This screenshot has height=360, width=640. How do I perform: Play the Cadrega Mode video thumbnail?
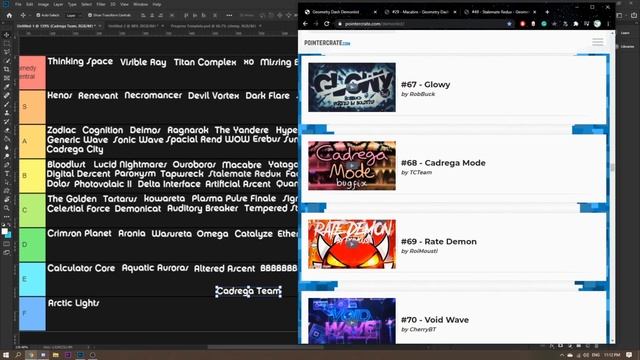352,166
